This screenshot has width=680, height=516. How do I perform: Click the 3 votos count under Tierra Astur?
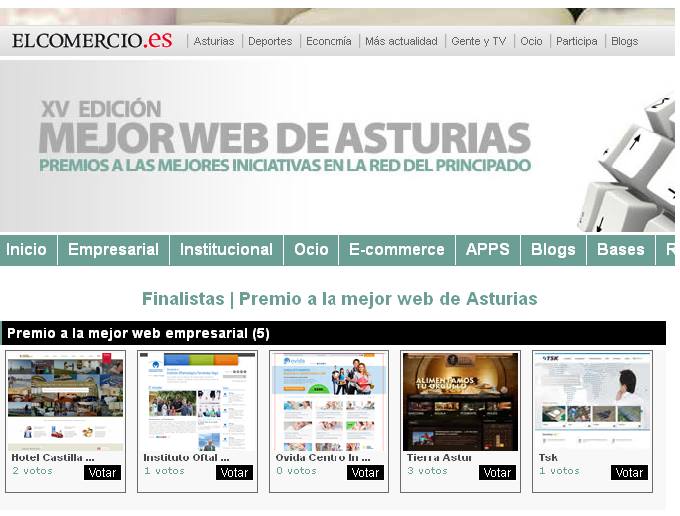[x=427, y=471]
